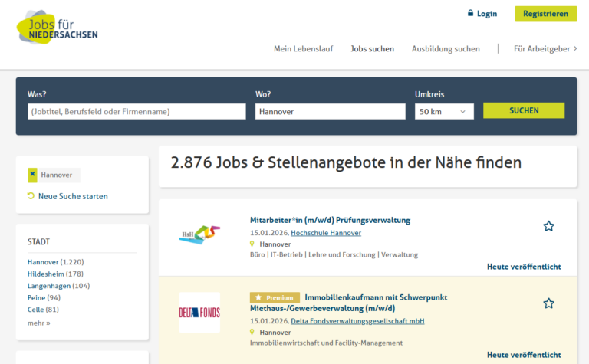Expand city list with mehr »

(38, 323)
